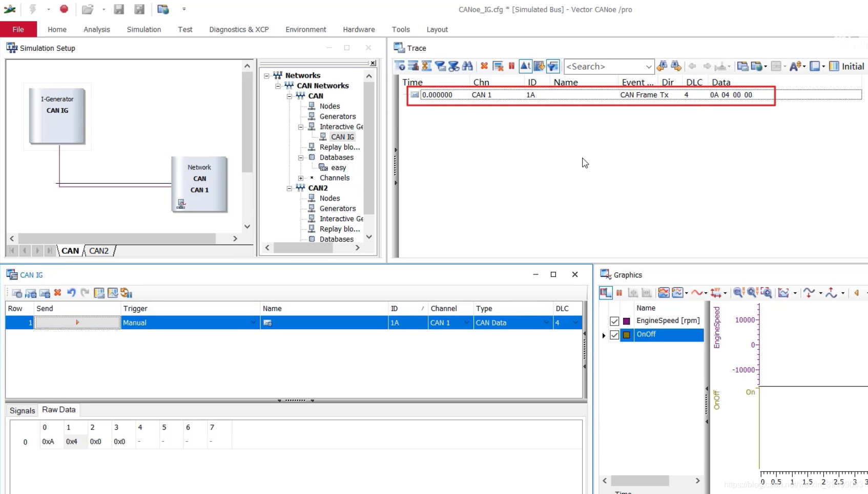This screenshot has height=494, width=868.
Task: Open the Trigger Manual dropdown in CAN IG row
Action: (x=254, y=323)
